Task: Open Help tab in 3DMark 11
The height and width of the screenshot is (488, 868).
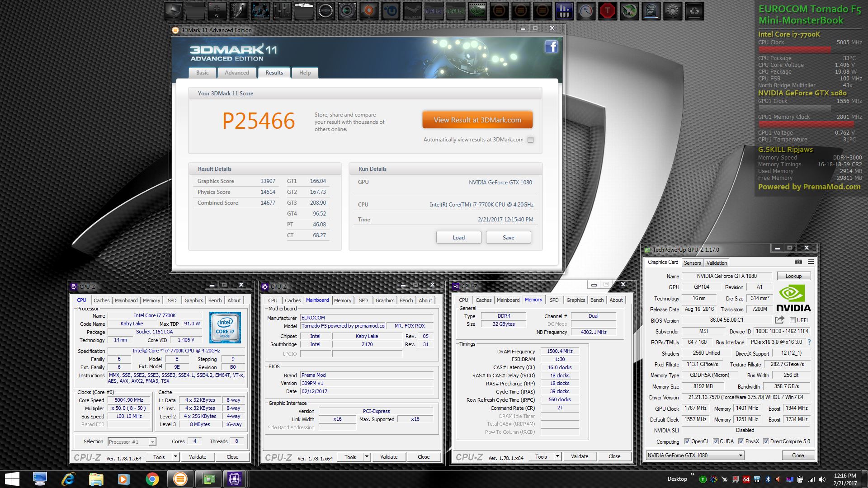Action: pyautogui.click(x=305, y=73)
